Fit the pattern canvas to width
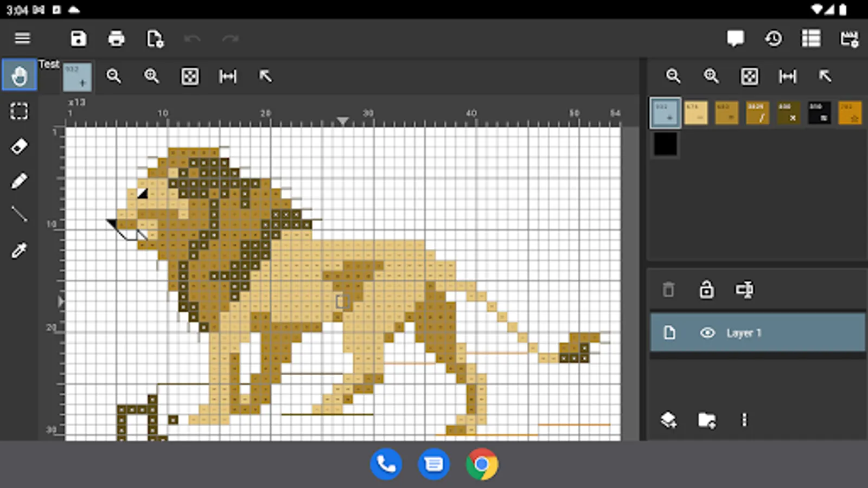868x488 pixels. [x=228, y=76]
